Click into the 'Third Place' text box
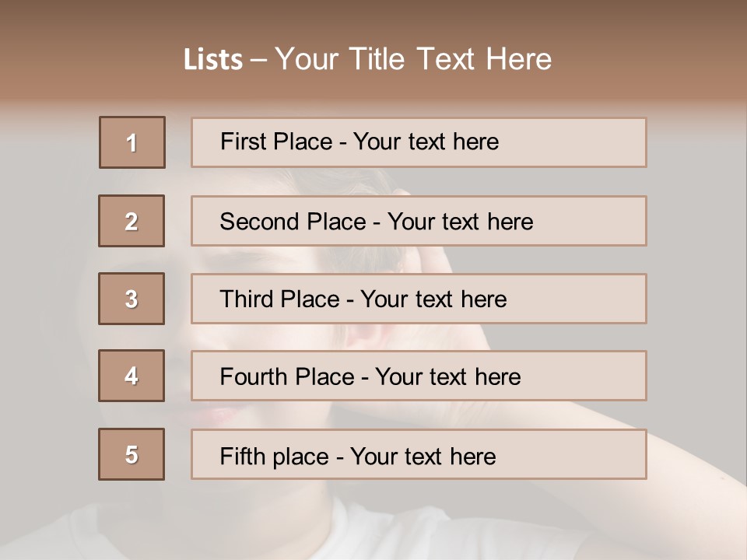This screenshot has width=747, height=560. pyautogui.click(x=419, y=299)
